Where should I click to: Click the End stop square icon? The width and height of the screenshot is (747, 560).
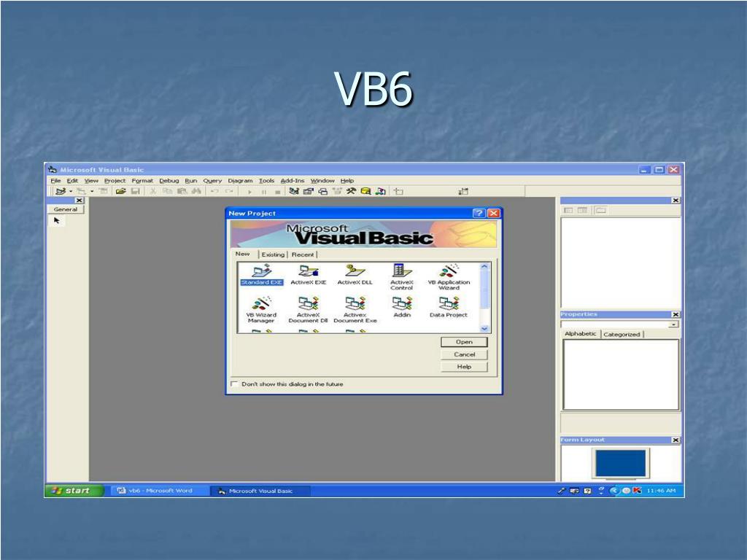(278, 192)
